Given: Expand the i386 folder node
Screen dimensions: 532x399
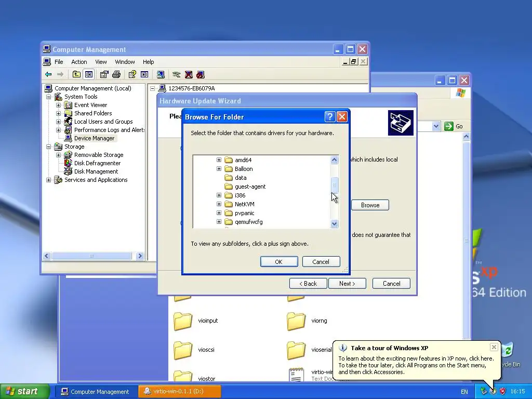Looking at the screenshot, I should point(219,195).
